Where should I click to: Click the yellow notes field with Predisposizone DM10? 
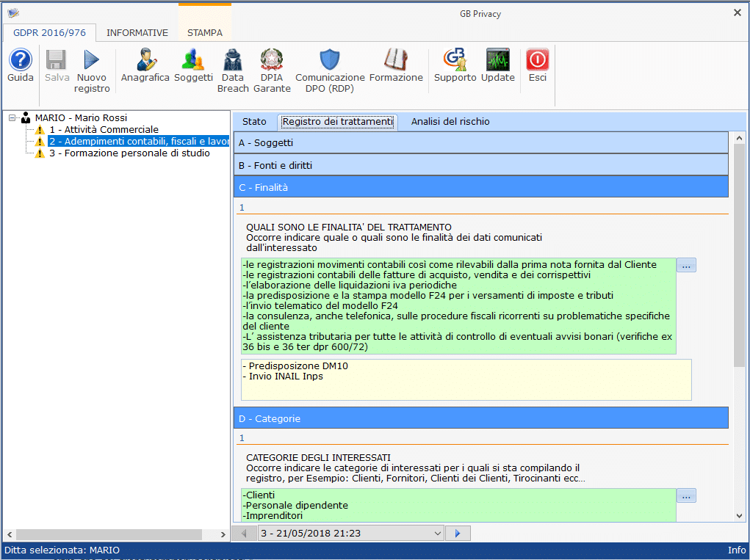click(466, 379)
